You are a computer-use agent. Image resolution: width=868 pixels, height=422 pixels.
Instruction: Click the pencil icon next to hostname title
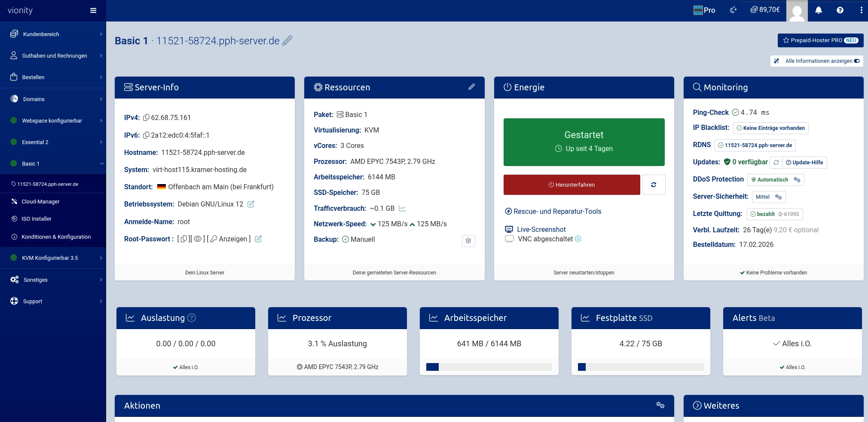(x=287, y=40)
